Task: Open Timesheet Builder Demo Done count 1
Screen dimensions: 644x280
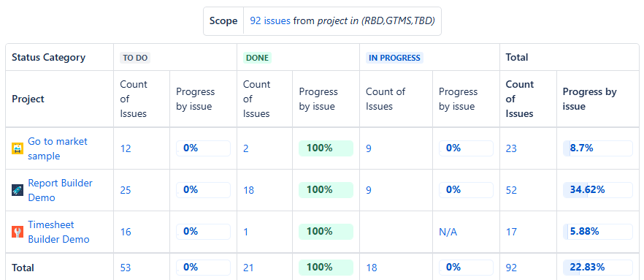Action: click(x=245, y=232)
